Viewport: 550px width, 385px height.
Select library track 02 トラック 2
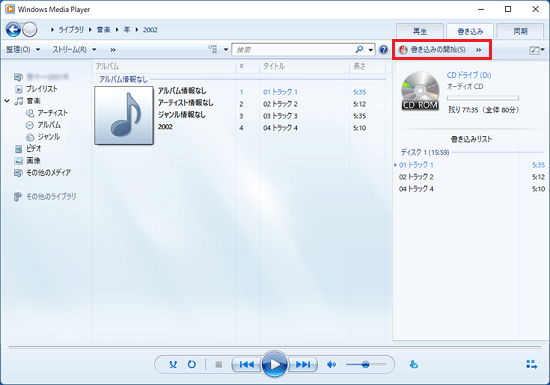click(280, 104)
